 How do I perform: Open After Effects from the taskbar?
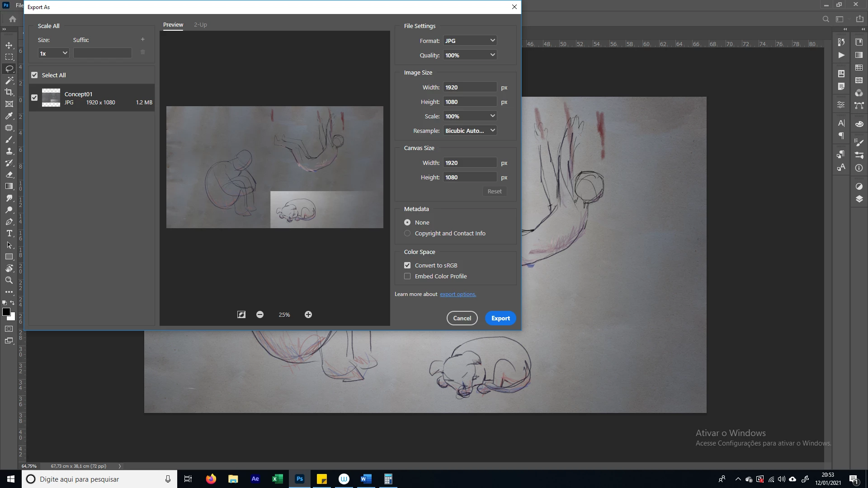click(255, 479)
